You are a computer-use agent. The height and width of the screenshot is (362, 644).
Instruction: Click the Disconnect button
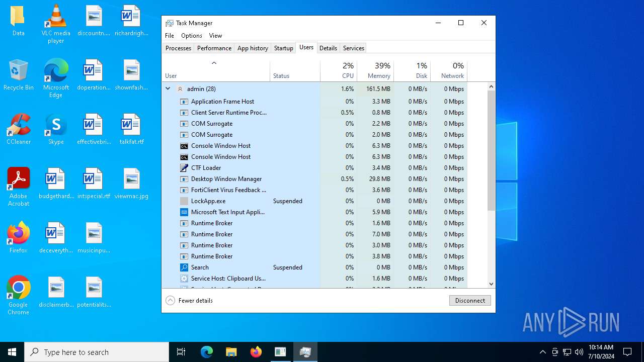tap(470, 301)
